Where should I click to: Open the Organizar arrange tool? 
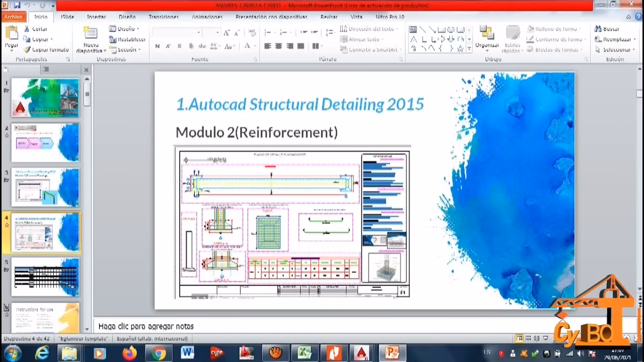487,37
